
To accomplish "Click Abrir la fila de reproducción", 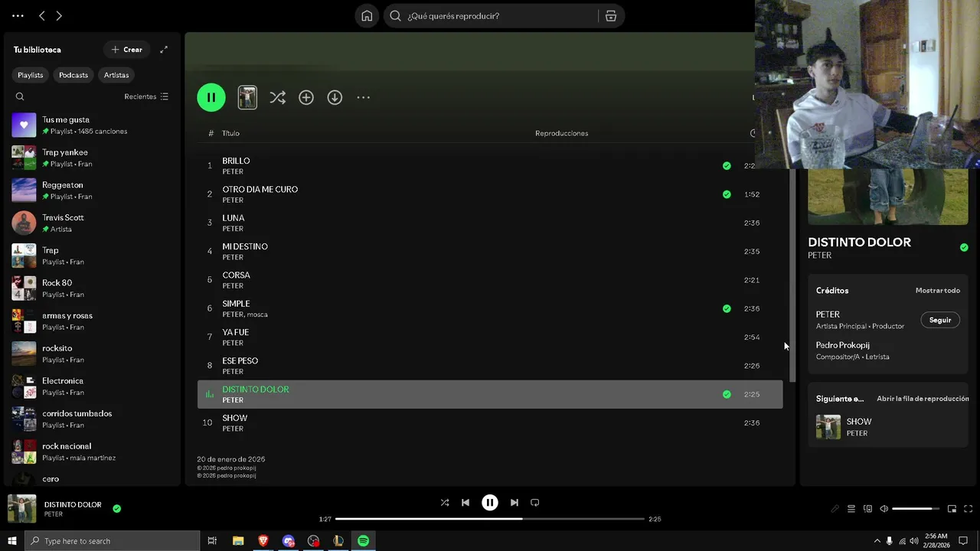I will [923, 399].
